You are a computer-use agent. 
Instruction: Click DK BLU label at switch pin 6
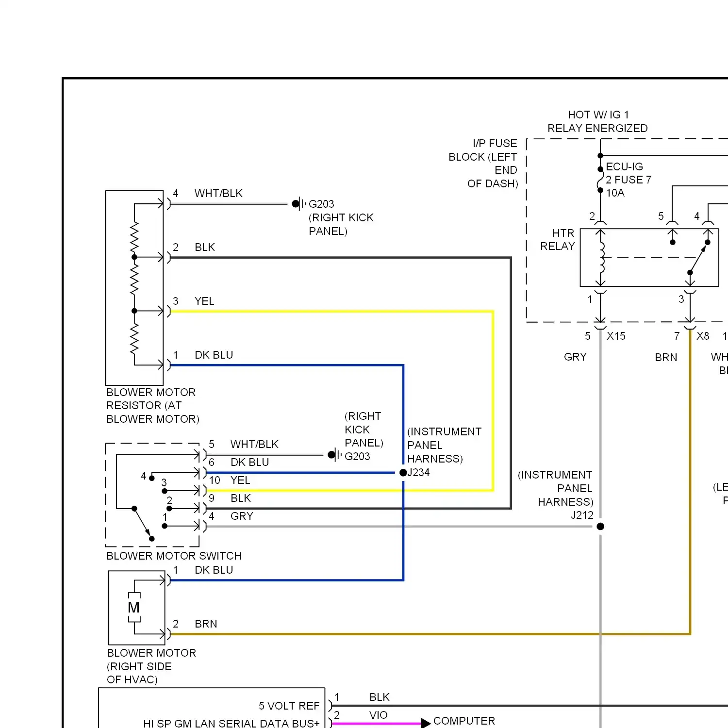coord(249,462)
